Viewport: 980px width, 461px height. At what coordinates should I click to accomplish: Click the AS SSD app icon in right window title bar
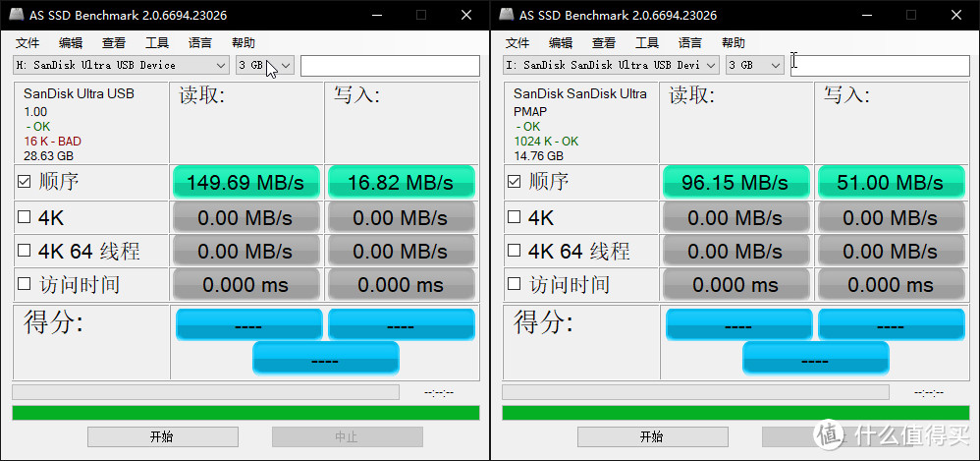[x=507, y=15]
